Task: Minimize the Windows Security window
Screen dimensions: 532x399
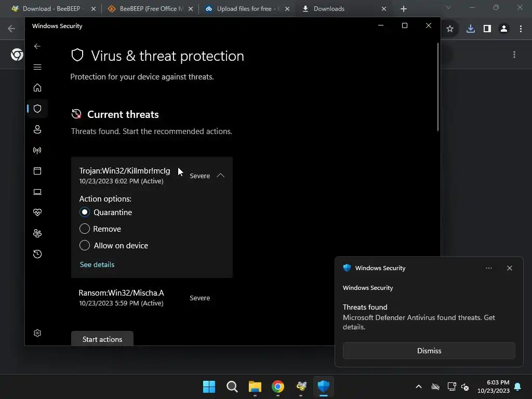Action: pyautogui.click(x=381, y=25)
